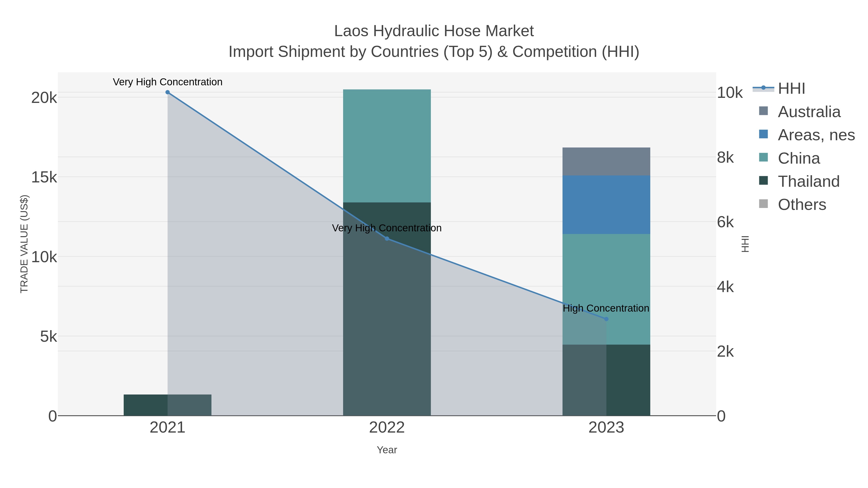Toggle the China legend entry

point(789,158)
